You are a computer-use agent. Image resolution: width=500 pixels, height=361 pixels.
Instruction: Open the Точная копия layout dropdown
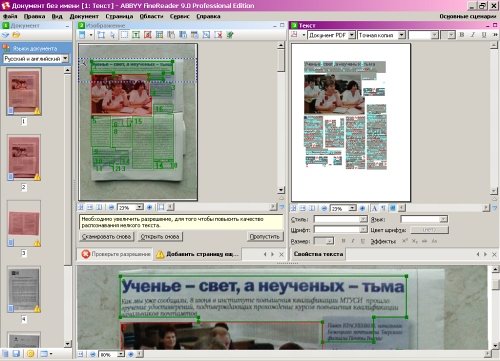tap(402, 35)
